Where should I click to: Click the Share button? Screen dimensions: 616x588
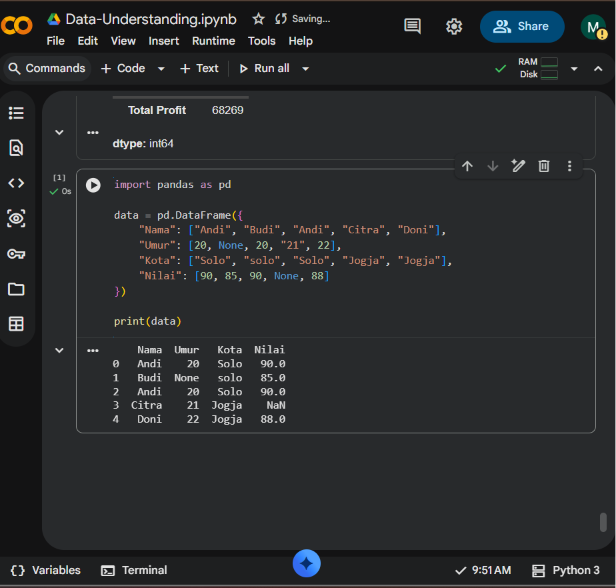tap(522, 26)
